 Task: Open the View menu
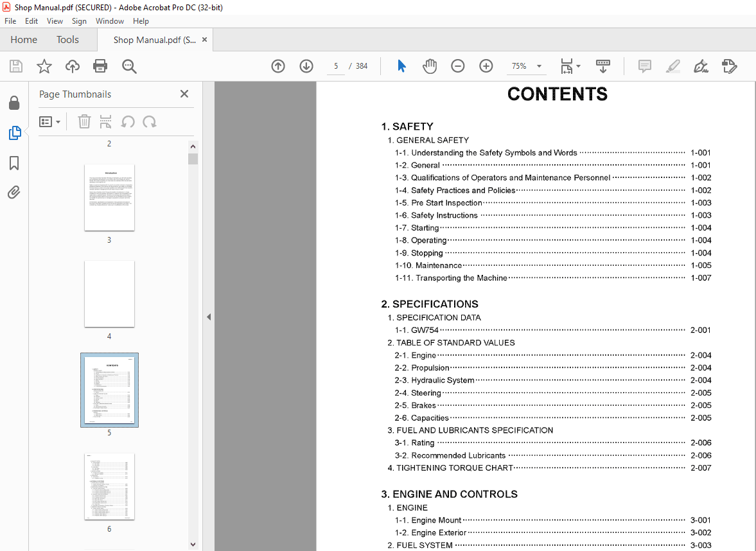pyautogui.click(x=55, y=21)
